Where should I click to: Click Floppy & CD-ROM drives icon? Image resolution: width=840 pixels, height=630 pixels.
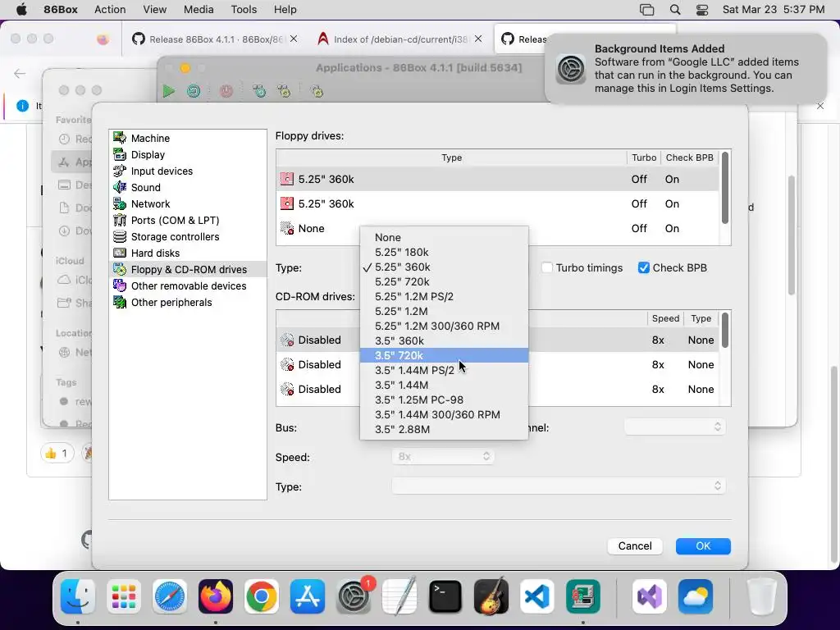pyautogui.click(x=120, y=269)
